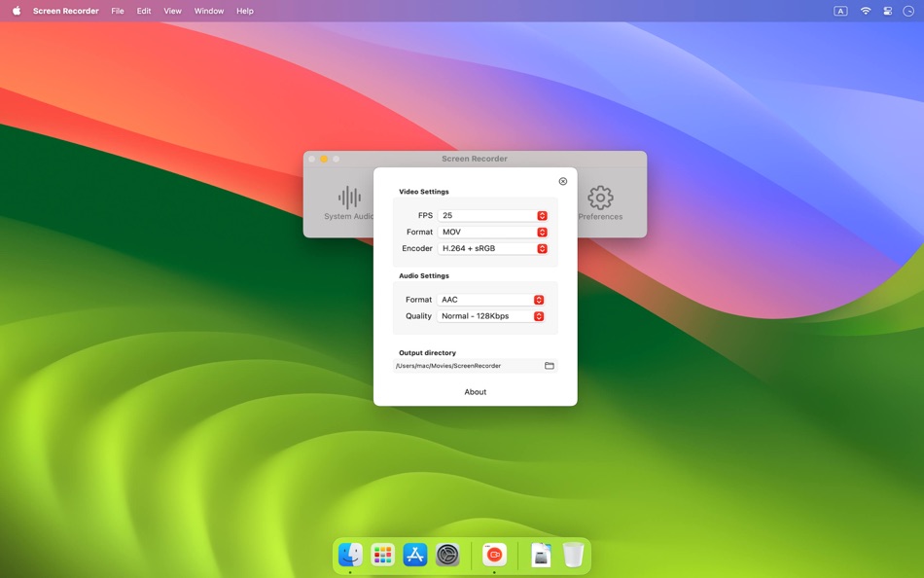Open the disk image icon in the Dock
Viewport: 924px width, 578px height.
click(541, 555)
